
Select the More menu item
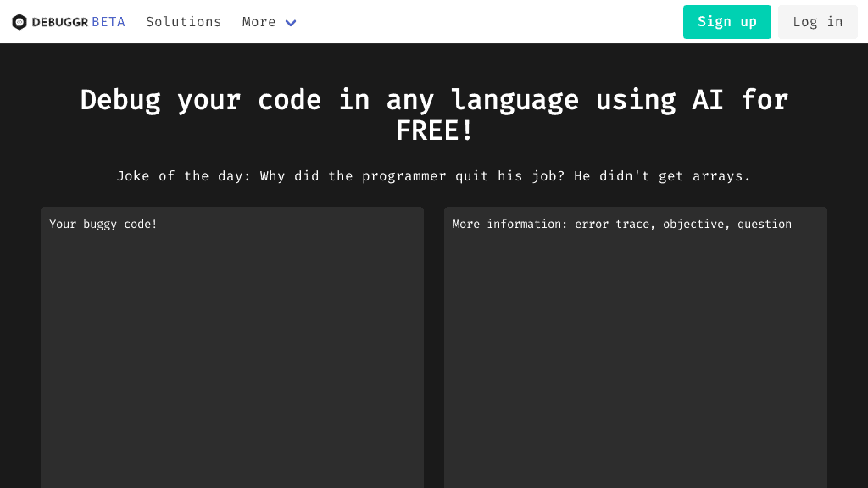click(x=259, y=22)
